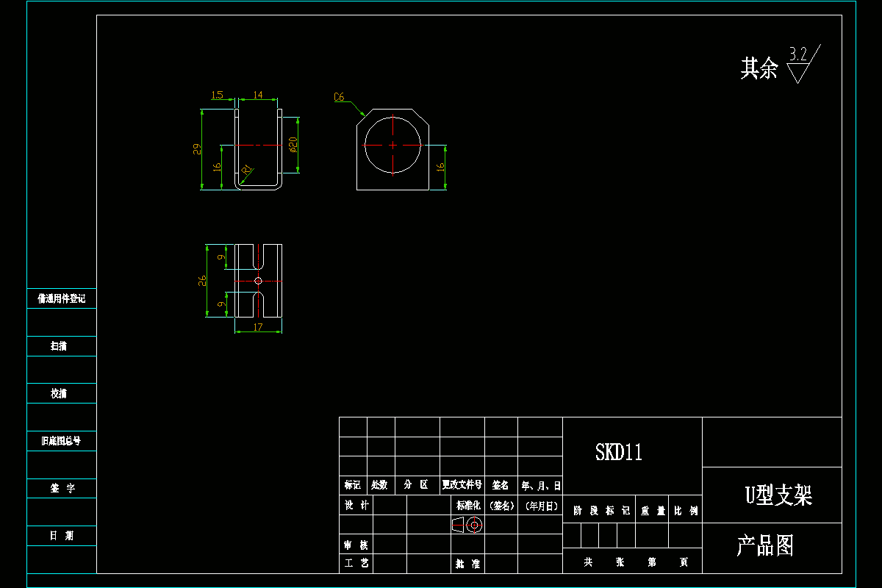Select the 分区 header cell
The width and height of the screenshot is (882, 588).
416,485
